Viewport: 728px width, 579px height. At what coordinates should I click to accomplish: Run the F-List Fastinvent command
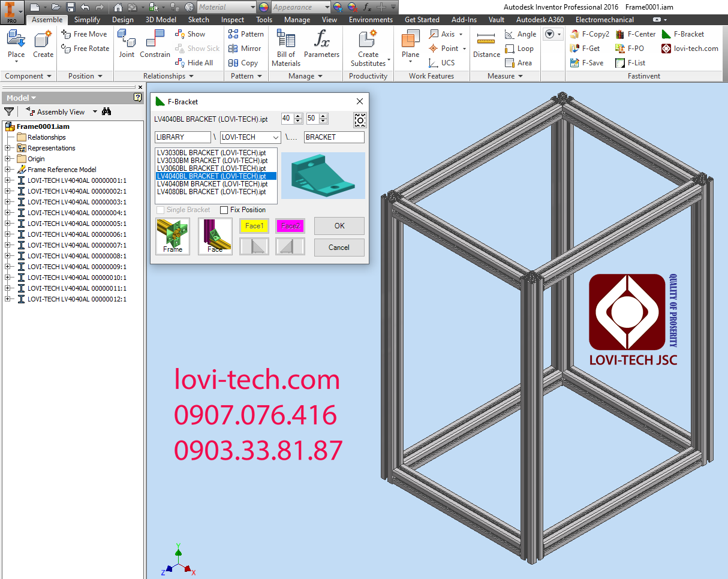630,63
